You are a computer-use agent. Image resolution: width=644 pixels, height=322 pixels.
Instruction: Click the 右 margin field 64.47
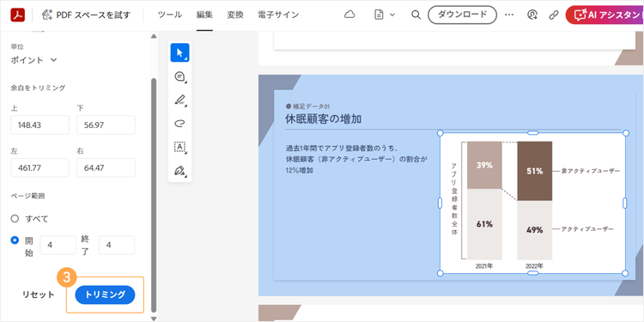click(x=106, y=167)
